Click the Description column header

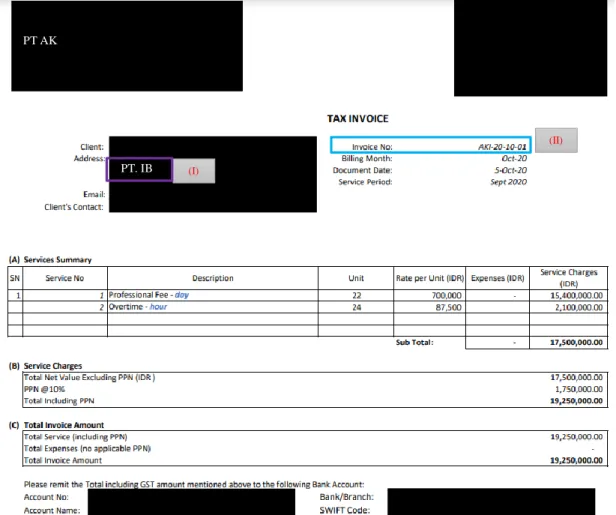coord(213,278)
